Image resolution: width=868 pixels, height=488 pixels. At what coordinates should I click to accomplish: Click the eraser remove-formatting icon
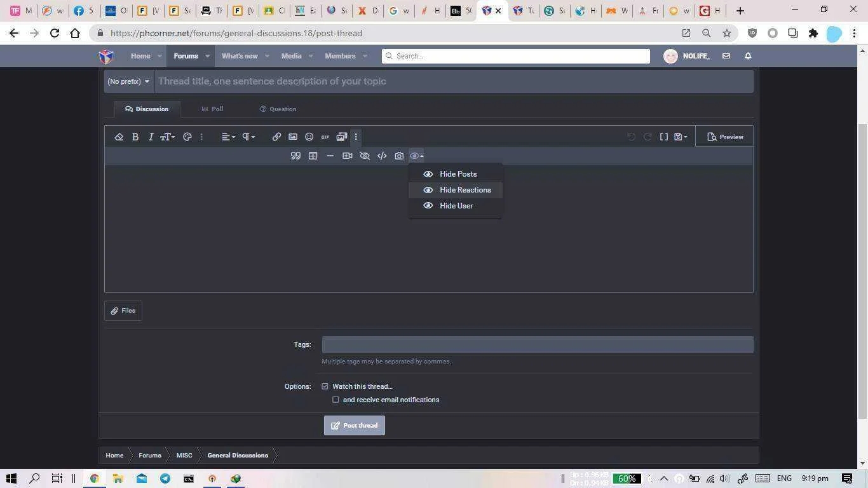coord(119,137)
